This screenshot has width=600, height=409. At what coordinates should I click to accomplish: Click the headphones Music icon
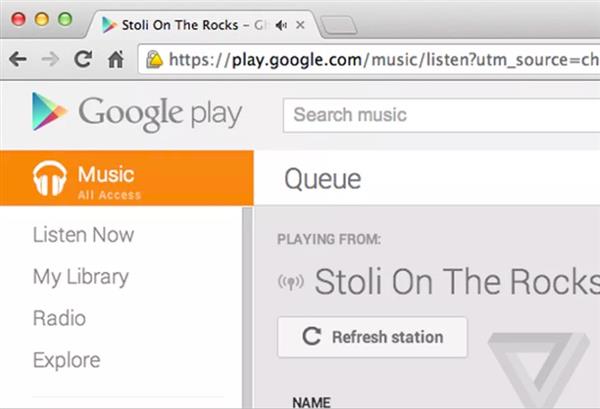(50, 178)
